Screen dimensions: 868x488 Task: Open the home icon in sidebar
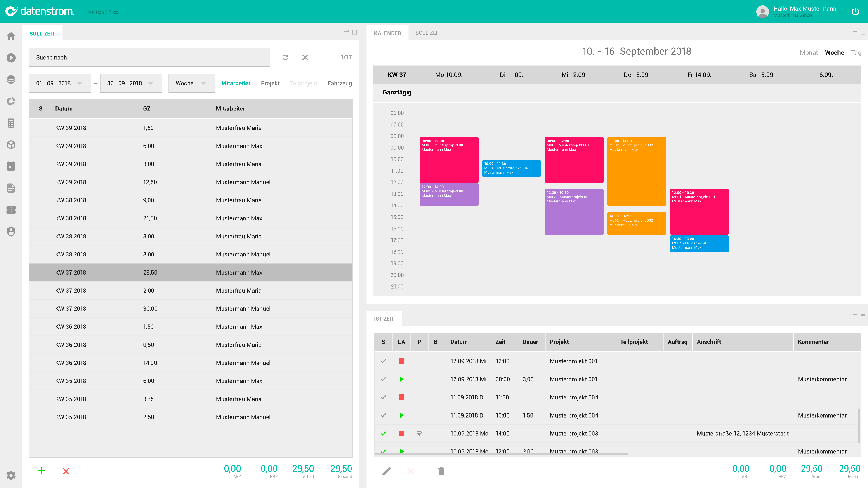tap(11, 36)
